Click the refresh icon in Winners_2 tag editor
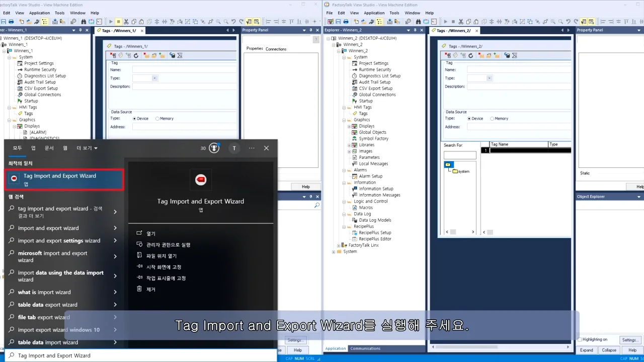Viewport: 644px width, 362px height. tap(470, 55)
